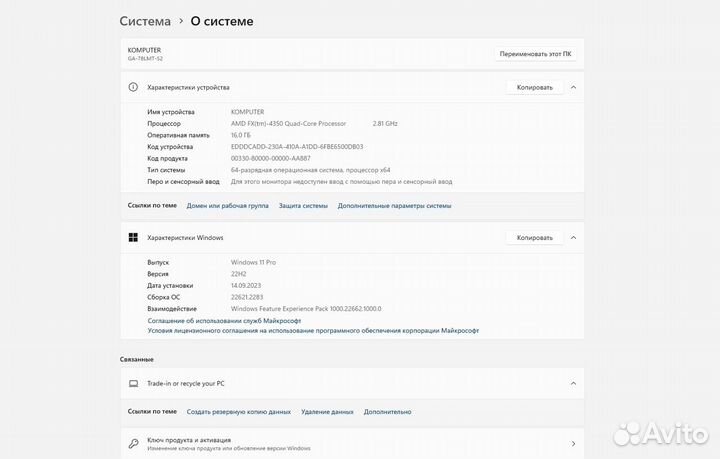Click the laptop icon next to Trade-in

click(132, 383)
